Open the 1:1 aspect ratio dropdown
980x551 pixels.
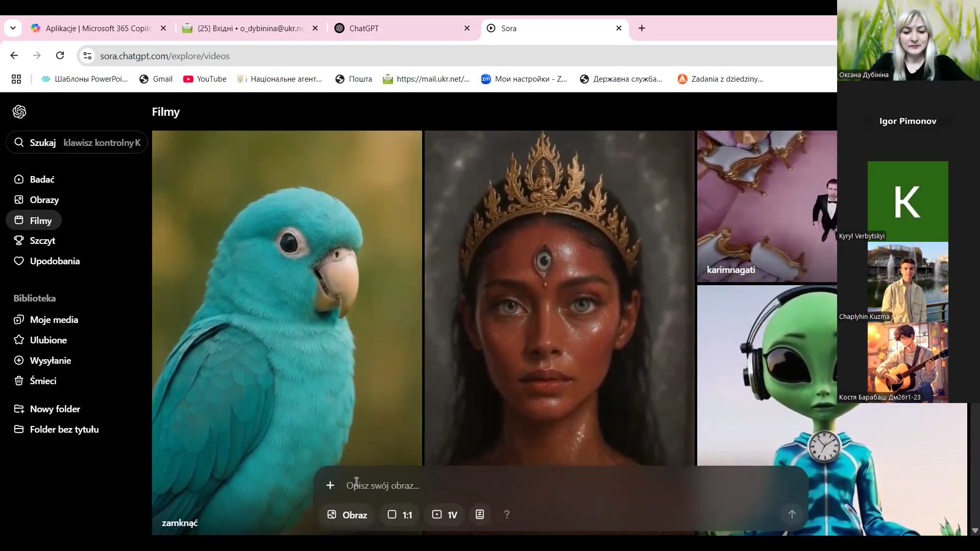pos(400,514)
